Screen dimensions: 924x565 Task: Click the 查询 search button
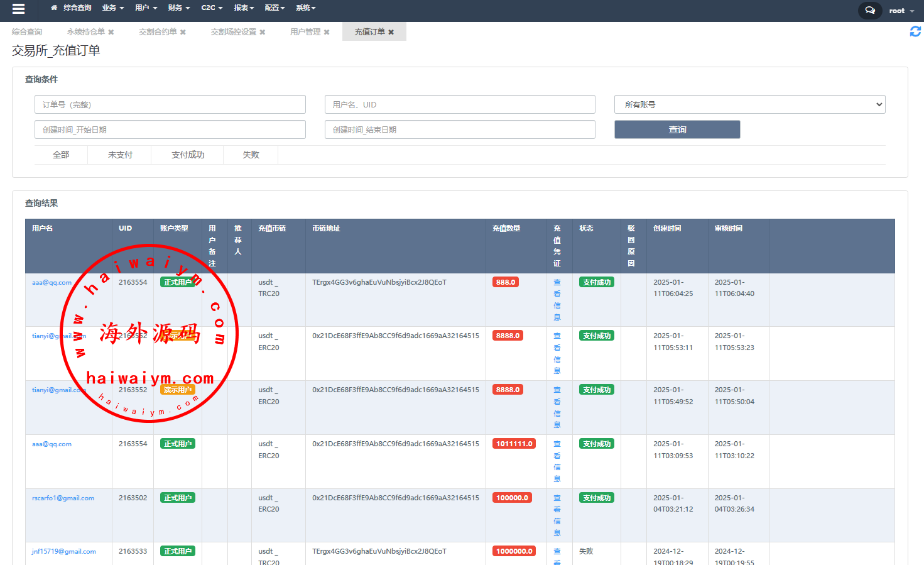[x=677, y=129]
